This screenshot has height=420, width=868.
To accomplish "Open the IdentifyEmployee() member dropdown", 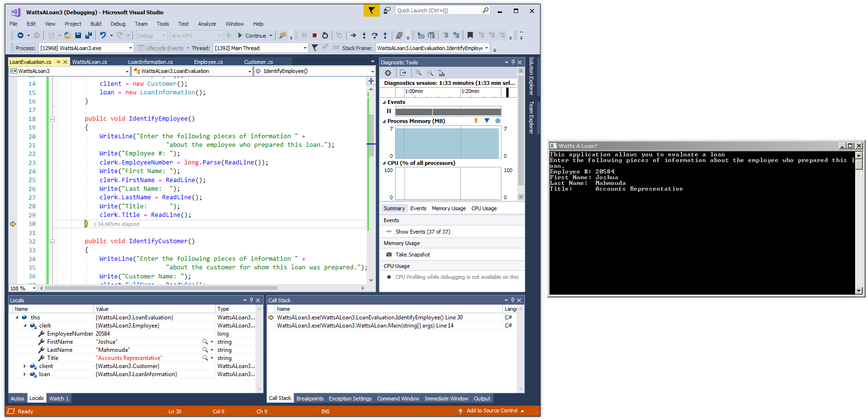I will 372,72.
